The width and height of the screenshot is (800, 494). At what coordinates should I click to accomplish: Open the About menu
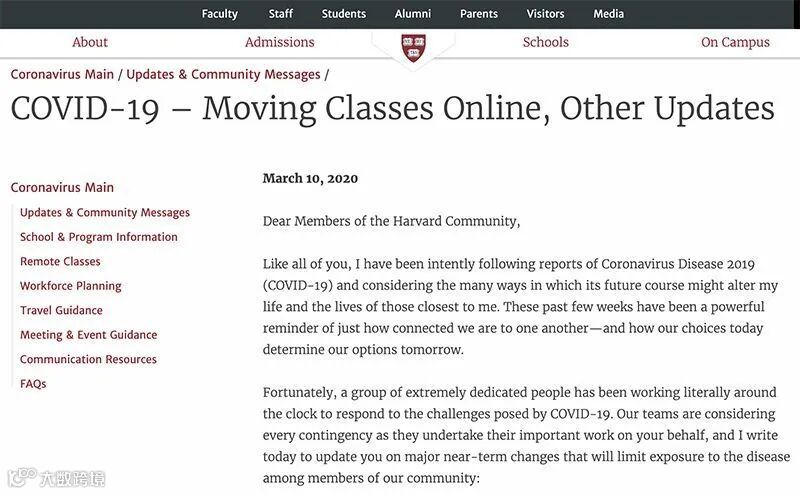pos(90,42)
